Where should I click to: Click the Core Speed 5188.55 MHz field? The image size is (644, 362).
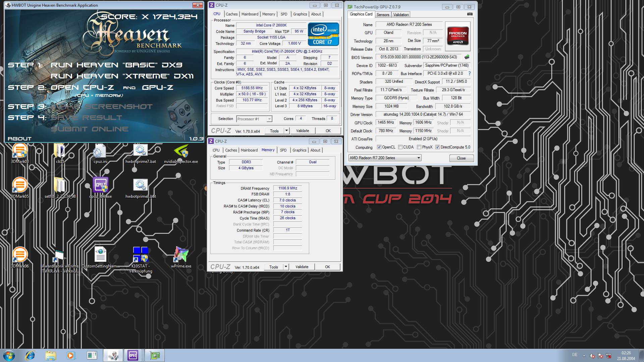[252, 88]
